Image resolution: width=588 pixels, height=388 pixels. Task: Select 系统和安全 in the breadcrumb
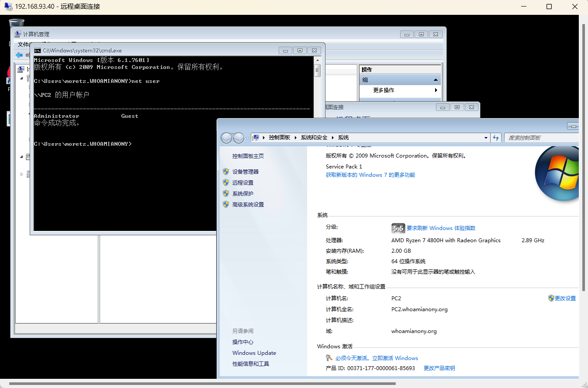tap(314, 137)
